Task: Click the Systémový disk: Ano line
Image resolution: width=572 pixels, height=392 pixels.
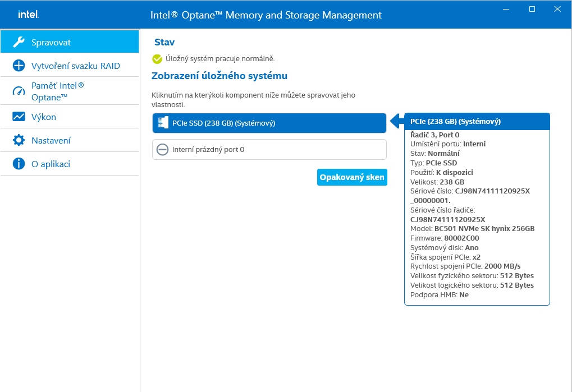Action: pyautogui.click(x=445, y=248)
